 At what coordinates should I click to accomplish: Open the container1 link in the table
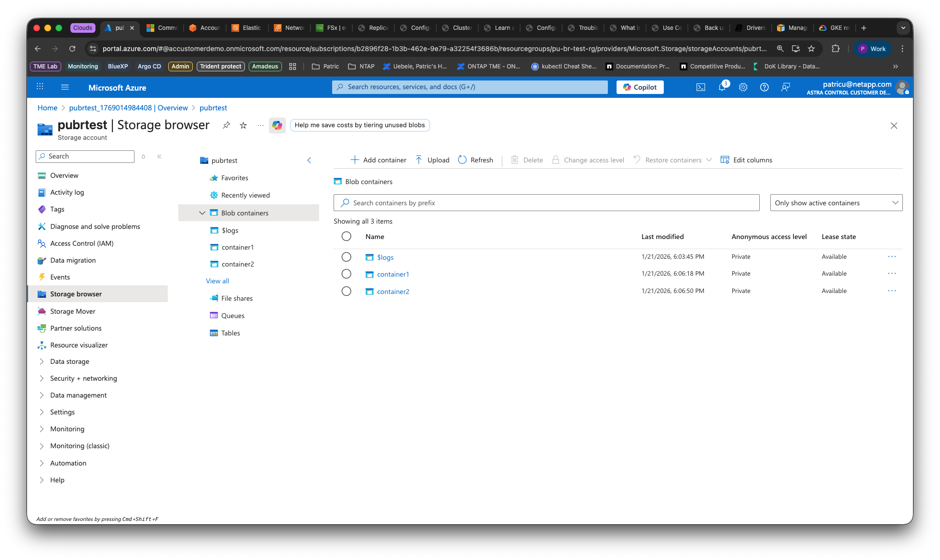point(393,274)
